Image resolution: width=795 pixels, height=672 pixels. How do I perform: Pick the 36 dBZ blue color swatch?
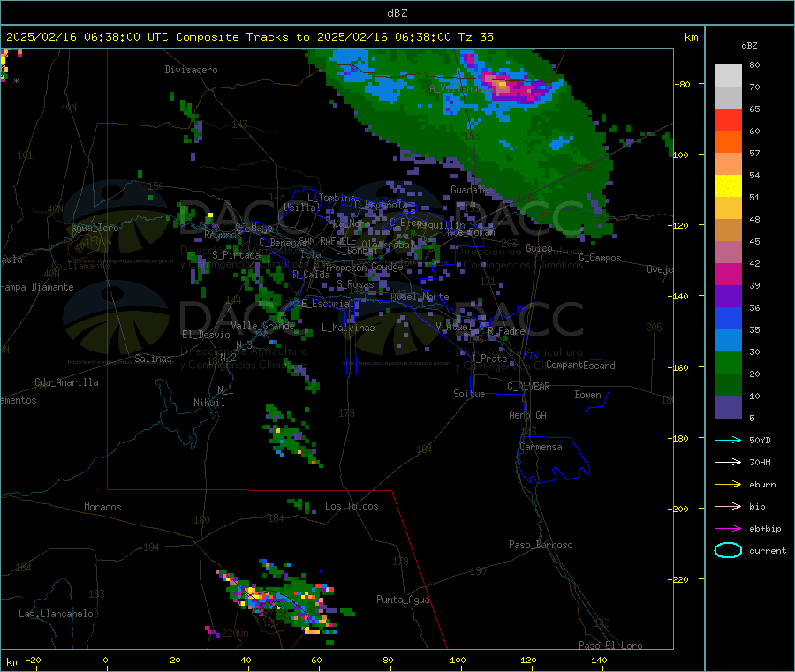tap(728, 318)
